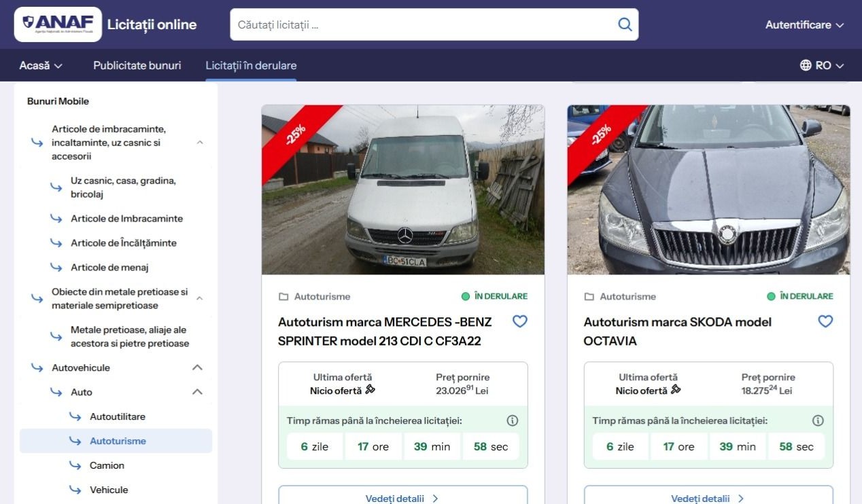The height and width of the screenshot is (504, 862).
Task: Open the Acasă dropdown menu
Action: 41,65
